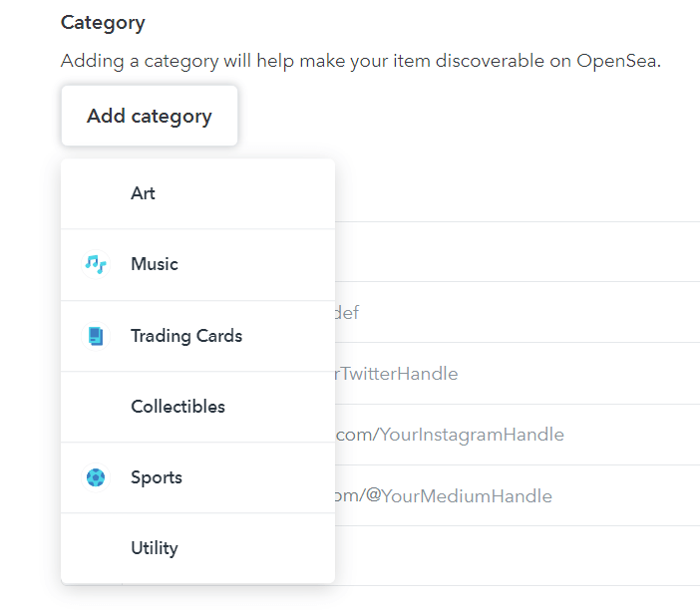Choose the Sports category label
The width and height of the screenshot is (700, 611).
click(157, 477)
